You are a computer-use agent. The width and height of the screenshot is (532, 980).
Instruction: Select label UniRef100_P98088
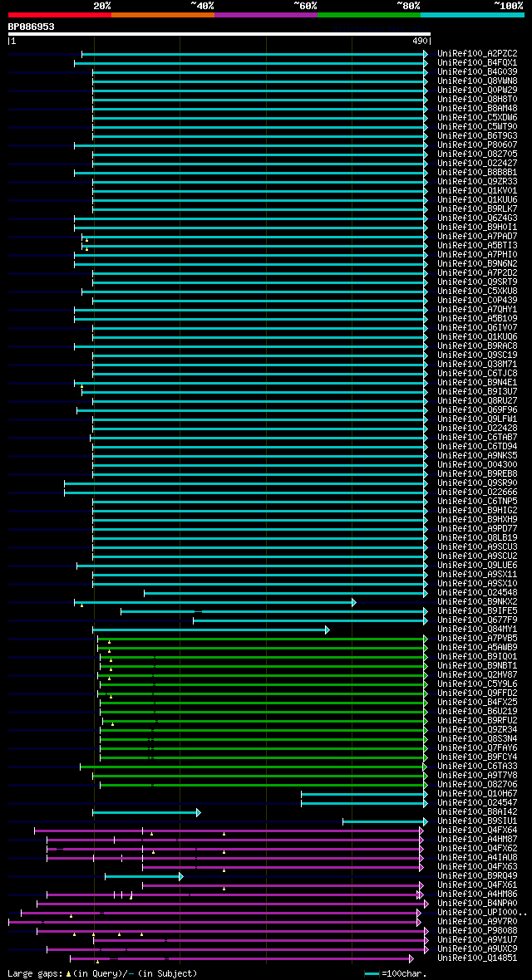click(477, 931)
